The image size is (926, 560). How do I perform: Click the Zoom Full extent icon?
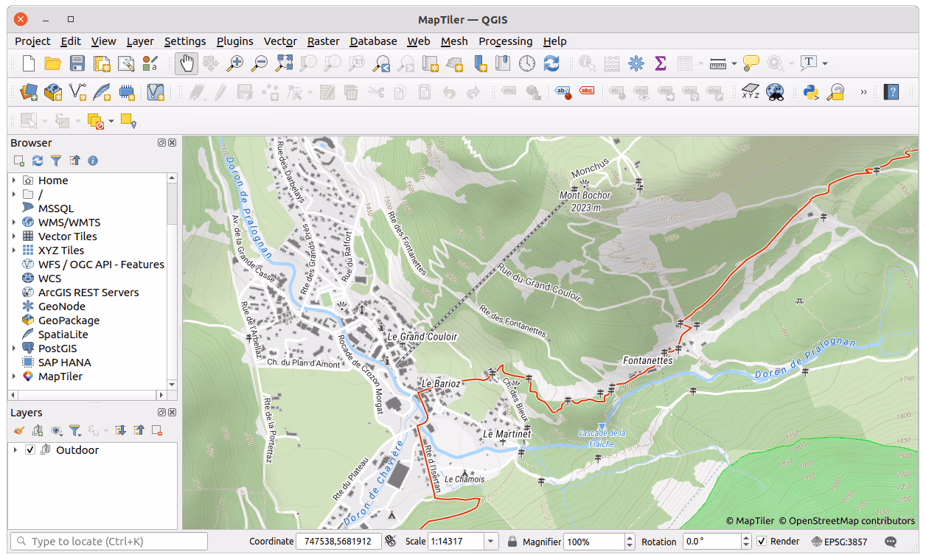(284, 64)
